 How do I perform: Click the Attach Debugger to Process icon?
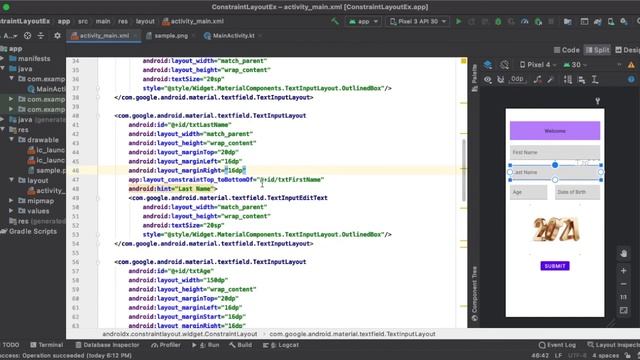538,21
